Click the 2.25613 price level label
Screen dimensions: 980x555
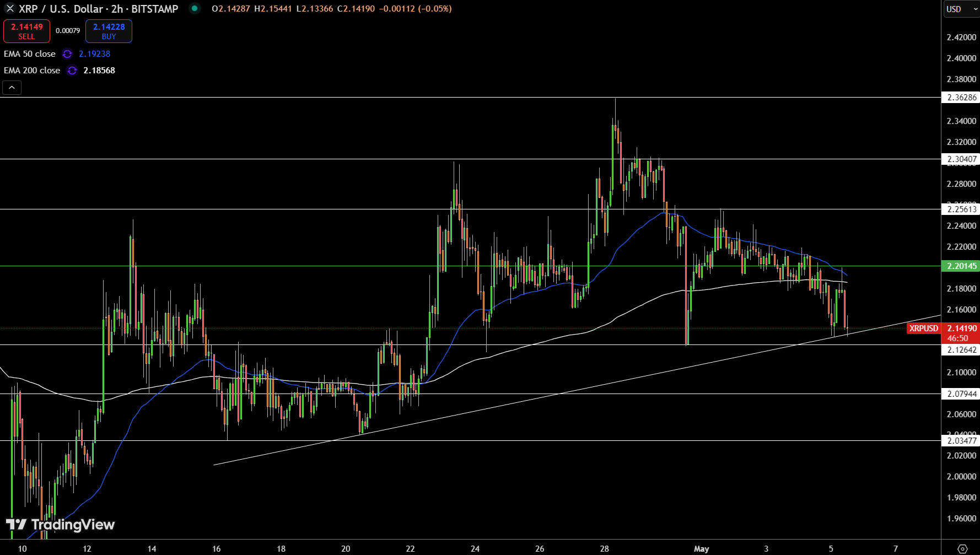(x=961, y=209)
